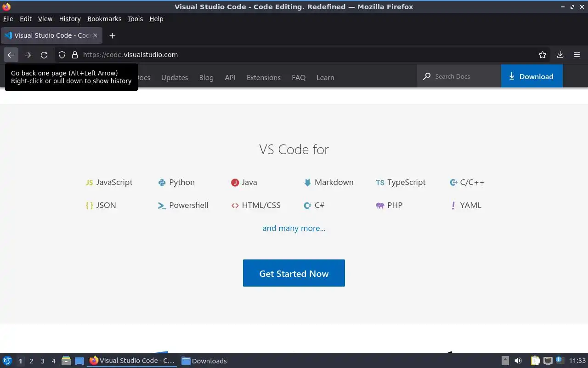The height and width of the screenshot is (368, 588).
Task: Reload the current page
Action: pos(44,55)
